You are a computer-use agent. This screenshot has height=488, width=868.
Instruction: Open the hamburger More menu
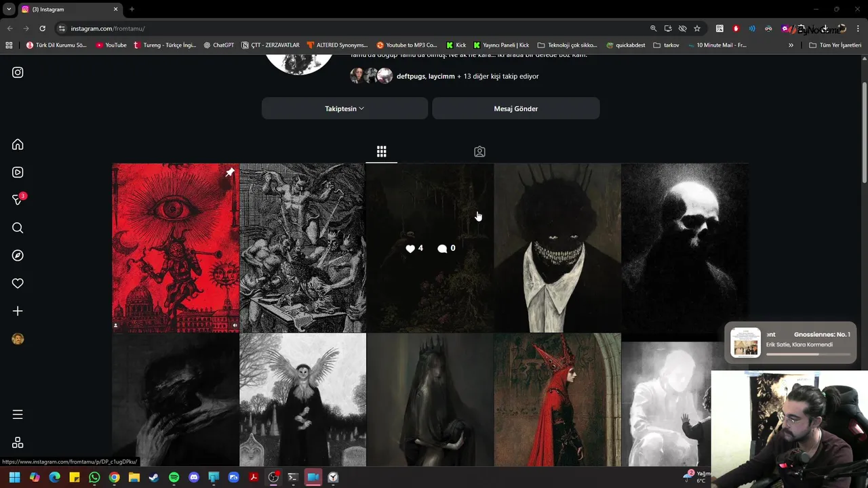pyautogui.click(x=18, y=414)
